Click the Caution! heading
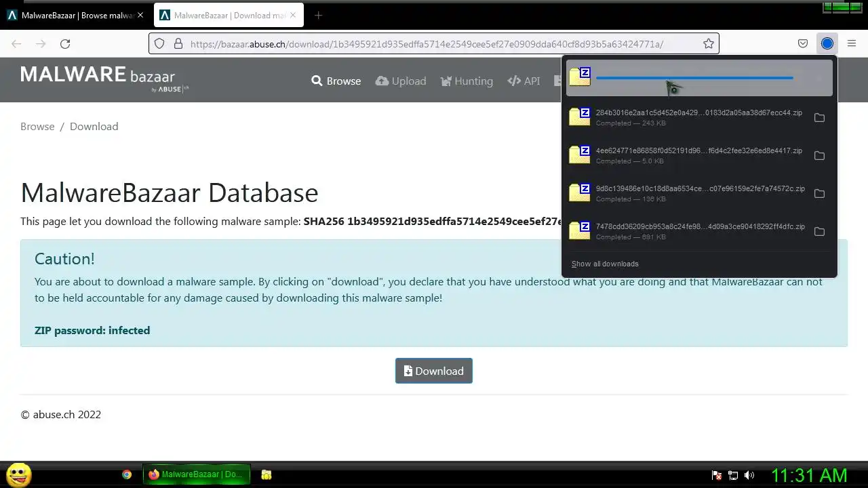The image size is (868, 488). 64,259
